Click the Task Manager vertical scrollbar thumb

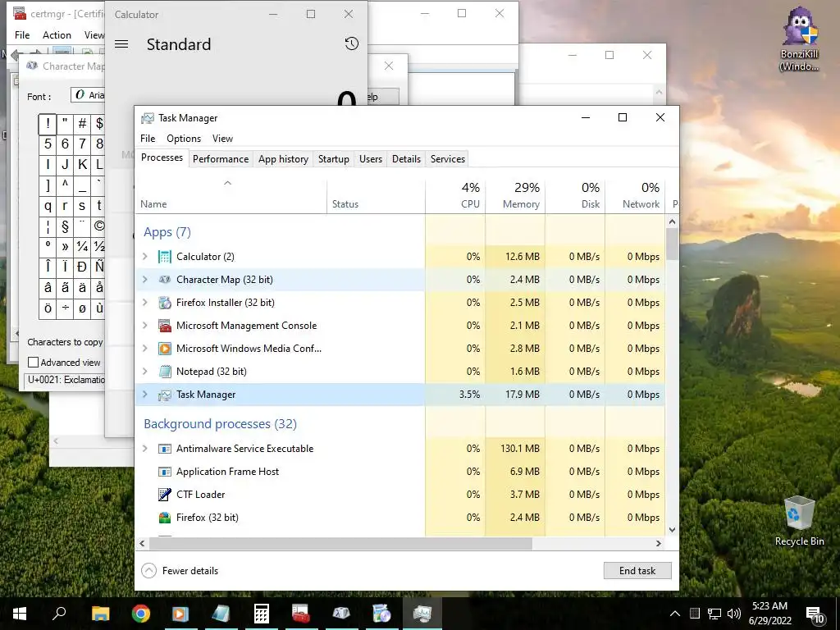pyautogui.click(x=673, y=244)
